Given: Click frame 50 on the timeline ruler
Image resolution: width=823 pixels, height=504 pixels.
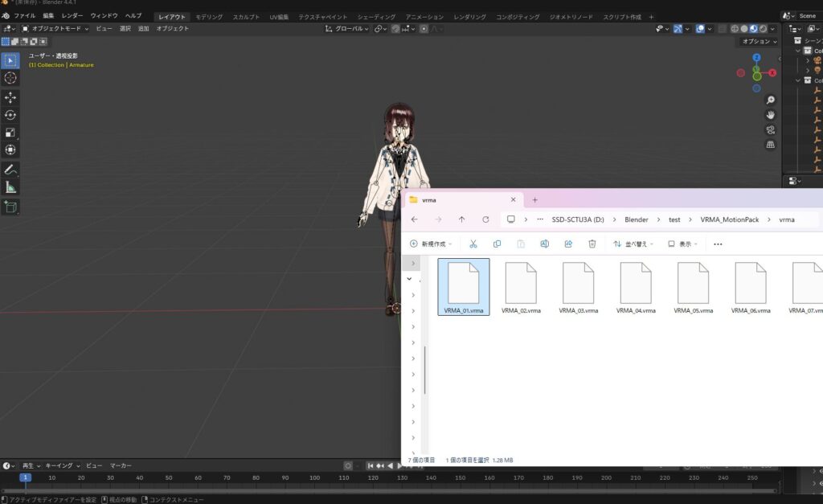Looking at the screenshot, I should tap(169, 477).
